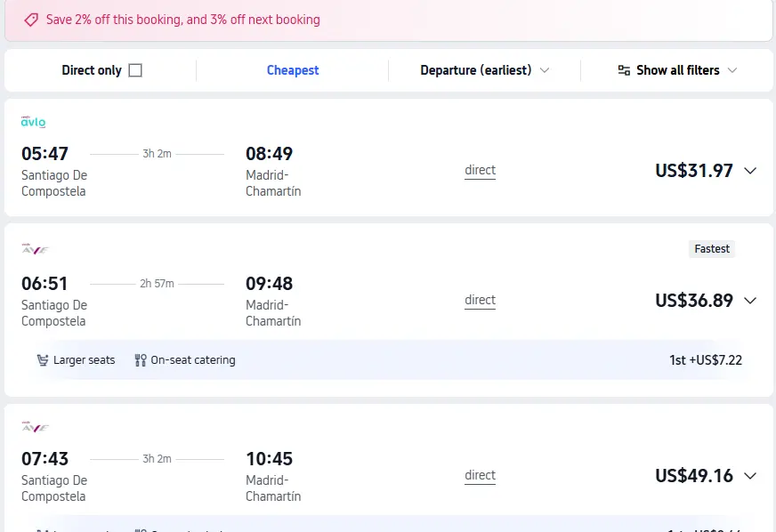Click the filter sliders icon
This screenshot has height=532, width=776.
624,70
